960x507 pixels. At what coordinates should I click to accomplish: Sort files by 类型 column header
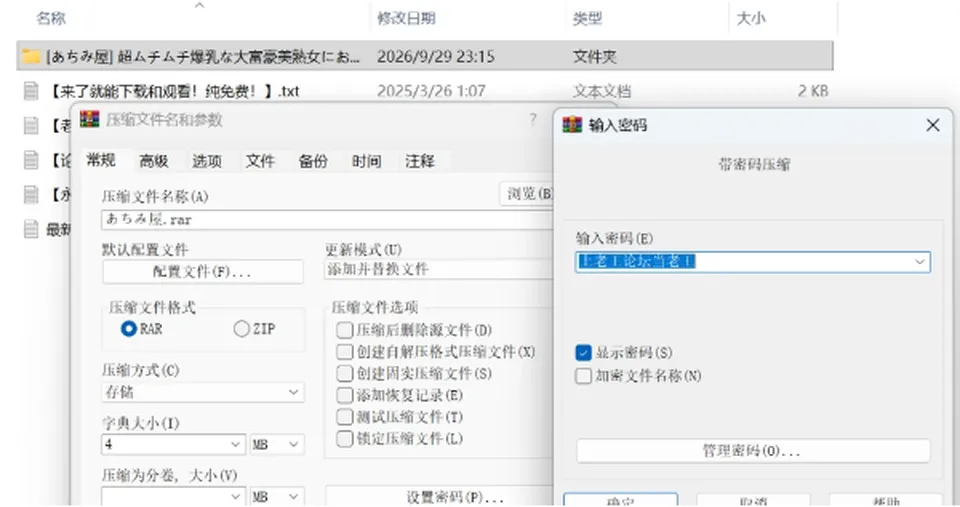(x=587, y=18)
